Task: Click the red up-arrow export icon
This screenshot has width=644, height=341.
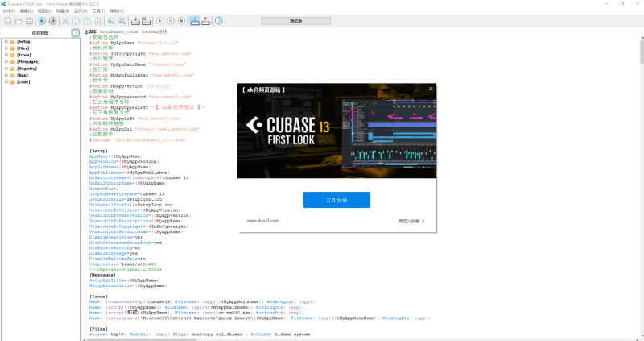Action: (206, 21)
